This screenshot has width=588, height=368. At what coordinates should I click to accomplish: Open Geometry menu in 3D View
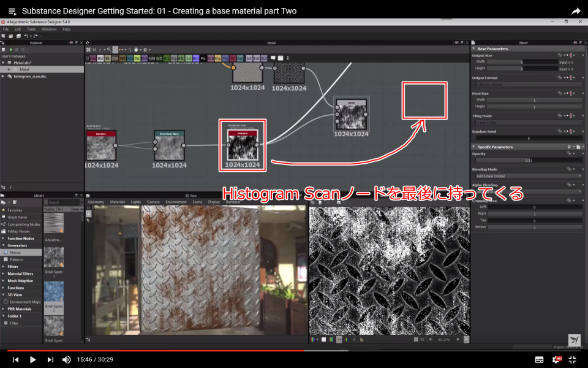96,202
